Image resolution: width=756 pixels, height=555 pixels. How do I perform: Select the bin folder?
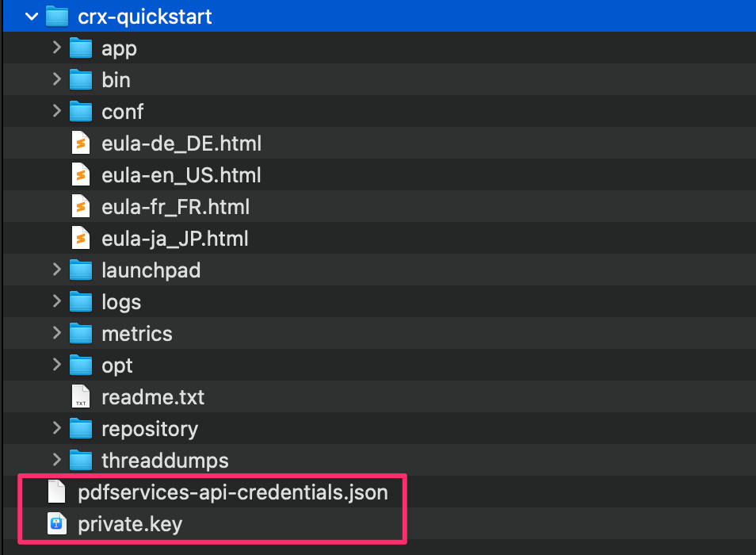tap(116, 80)
